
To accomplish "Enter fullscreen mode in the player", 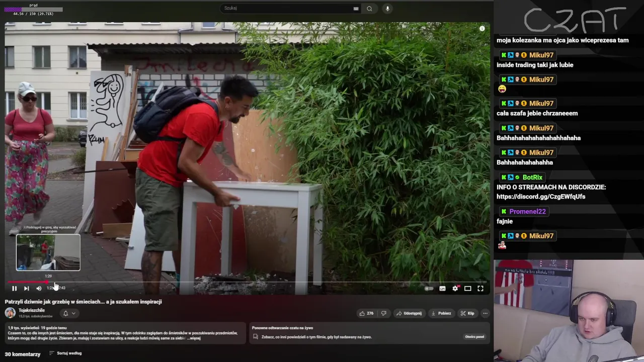I will [x=480, y=289].
